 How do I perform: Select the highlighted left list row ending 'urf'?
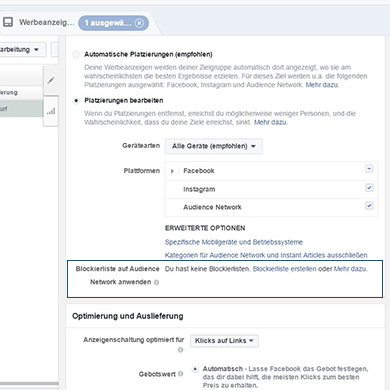[21, 109]
